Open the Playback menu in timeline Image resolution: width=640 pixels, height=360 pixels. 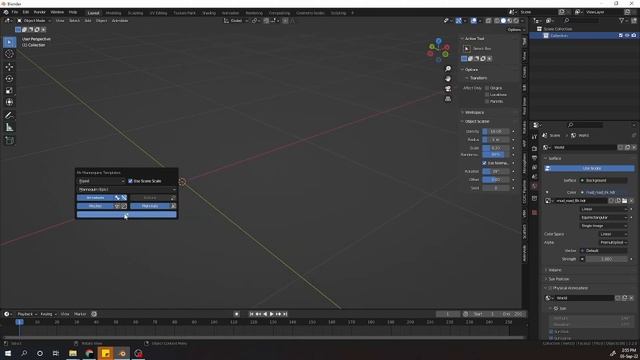pyautogui.click(x=27, y=314)
